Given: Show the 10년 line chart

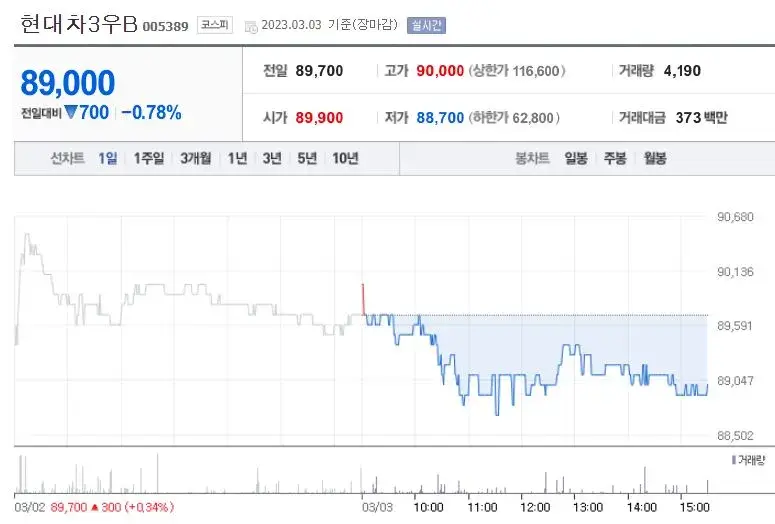Looking at the screenshot, I should (345, 158).
